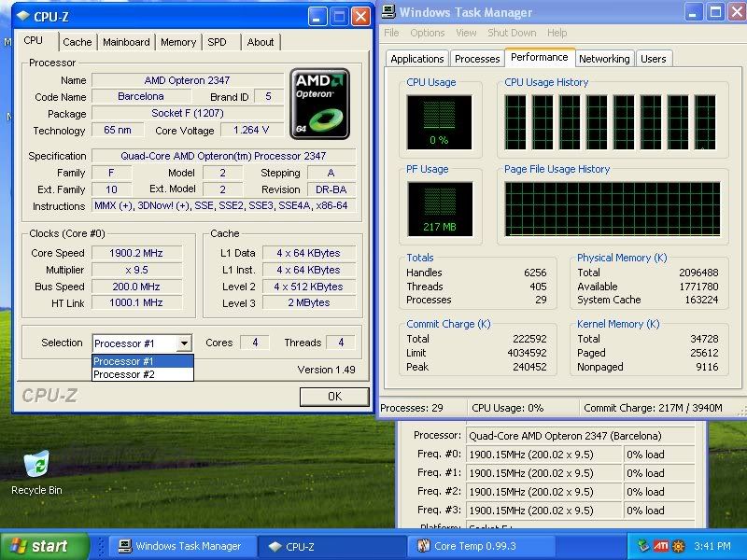747x560 pixels.
Task: Click the Level 3 cache value 2 MBytes
Action: [x=309, y=302]
